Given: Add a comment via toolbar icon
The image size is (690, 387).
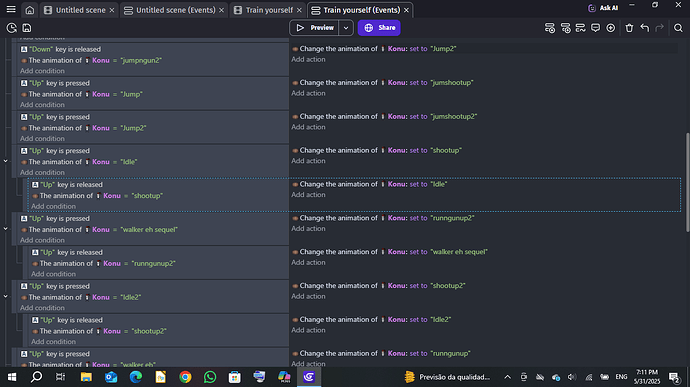Looking at the screenshot, I should pyautogui.click(x=595, y=28).
